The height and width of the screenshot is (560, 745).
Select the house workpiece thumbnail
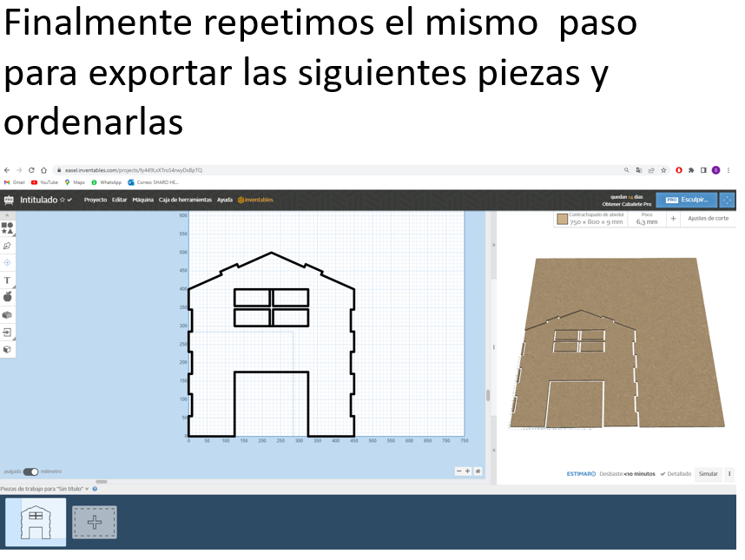point(35,521)
